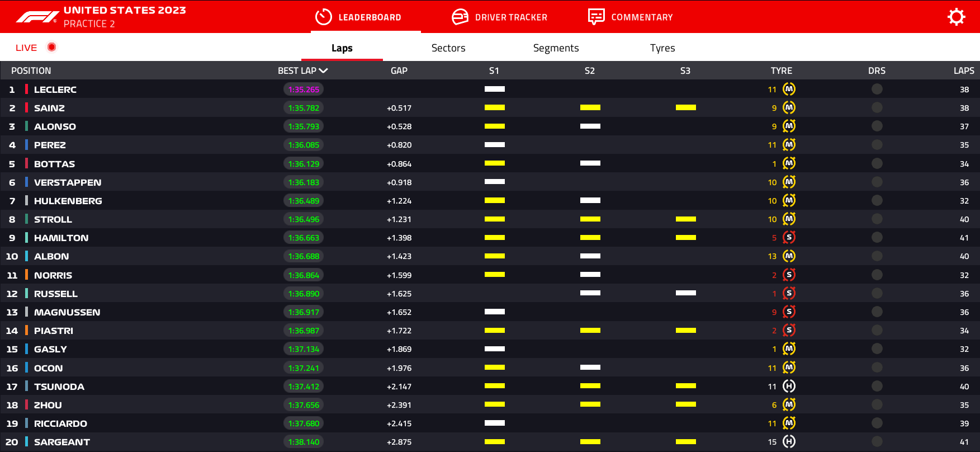Click Norris's DRS indicator dot
Image resolution: width=980 pixels, height=452 pixels.
[x=877, y=275]
